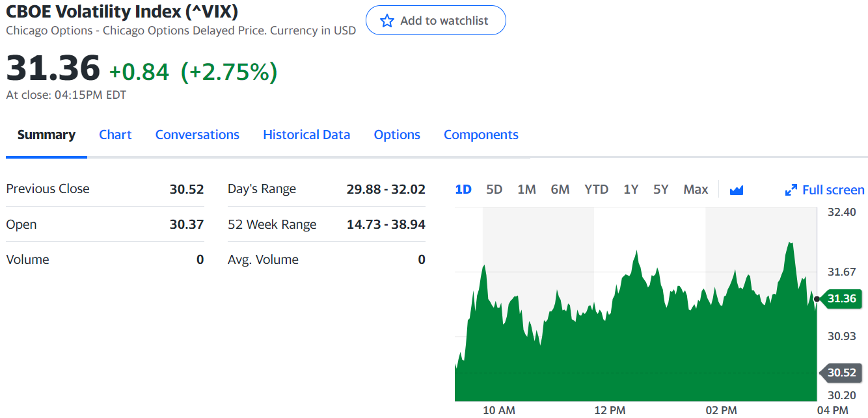Click the At close: 04:15PM EDT text
Screen dimensions: 868x418
pyautogui.click(x=66, y=95)
